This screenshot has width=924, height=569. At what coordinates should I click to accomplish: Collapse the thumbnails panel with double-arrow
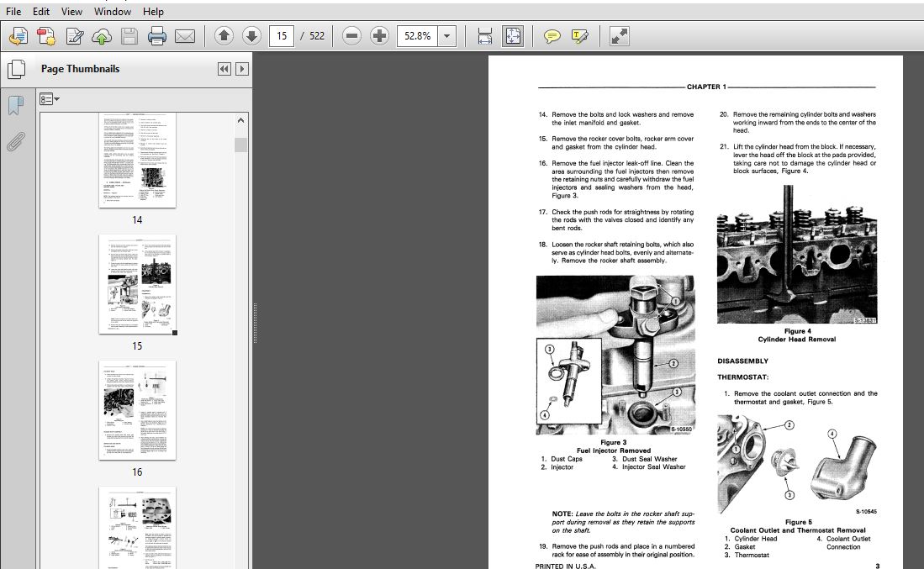coord(224,69)
